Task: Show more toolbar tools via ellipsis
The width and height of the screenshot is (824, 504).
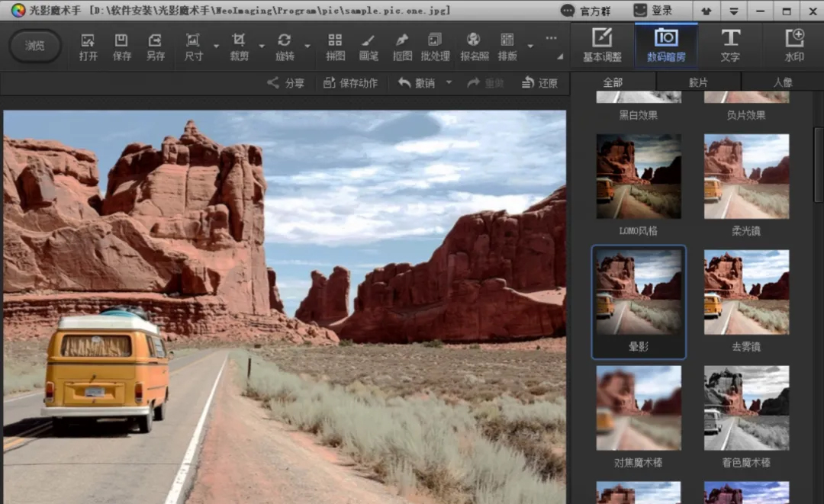Action: pos(551,38)
